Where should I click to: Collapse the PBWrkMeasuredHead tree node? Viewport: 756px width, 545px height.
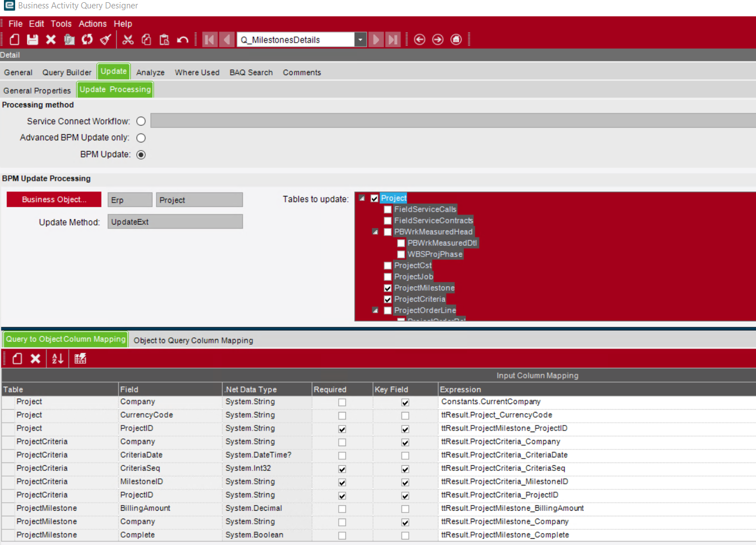[x=374, y=231]
